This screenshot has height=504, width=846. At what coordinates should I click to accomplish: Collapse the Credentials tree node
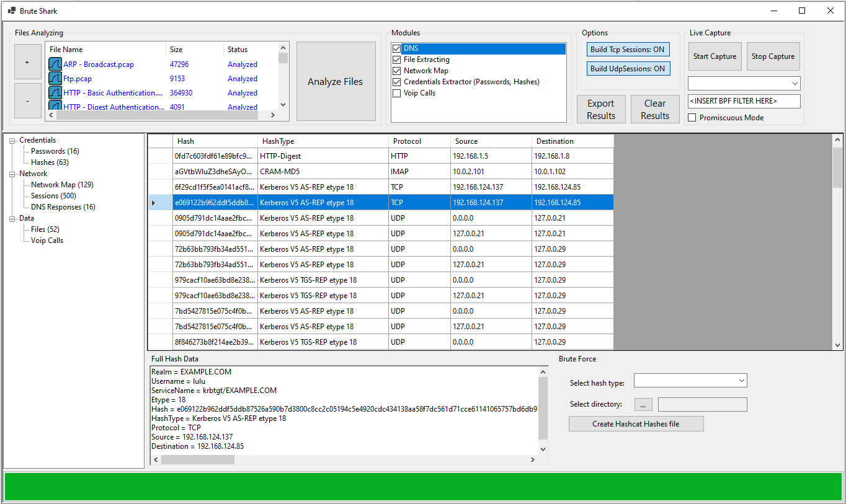[x=12, y=141]
